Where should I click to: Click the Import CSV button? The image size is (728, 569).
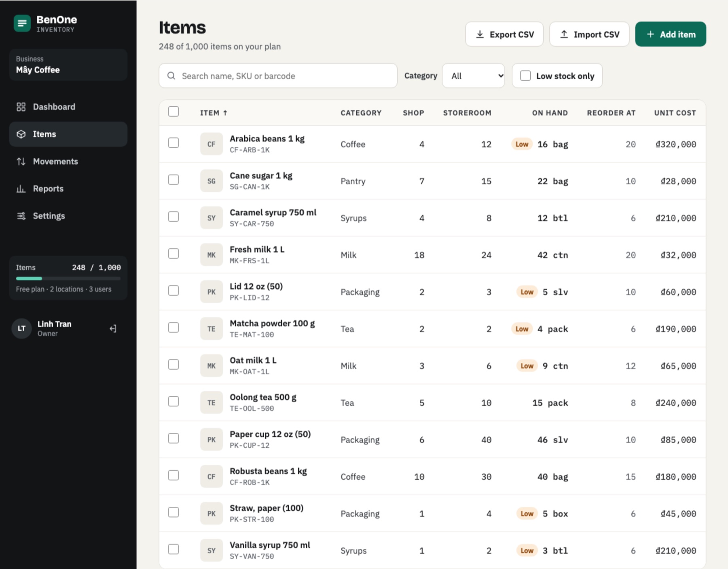589,34
